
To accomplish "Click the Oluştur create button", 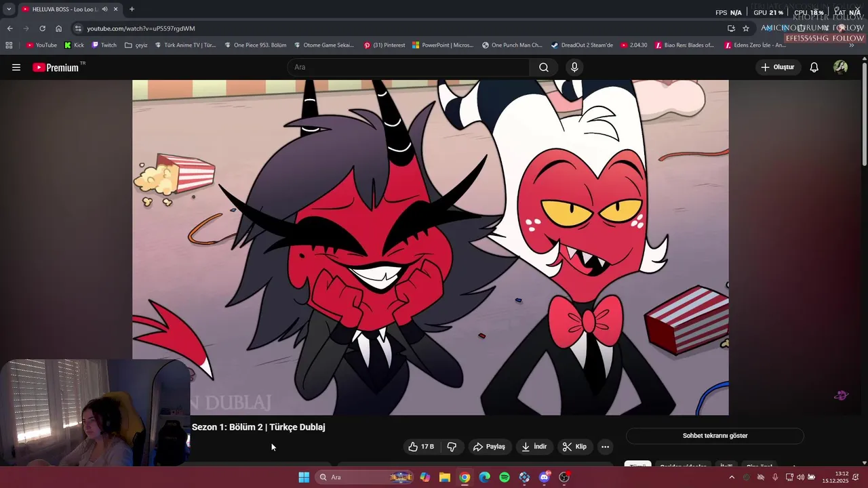I will coord(777,67).
